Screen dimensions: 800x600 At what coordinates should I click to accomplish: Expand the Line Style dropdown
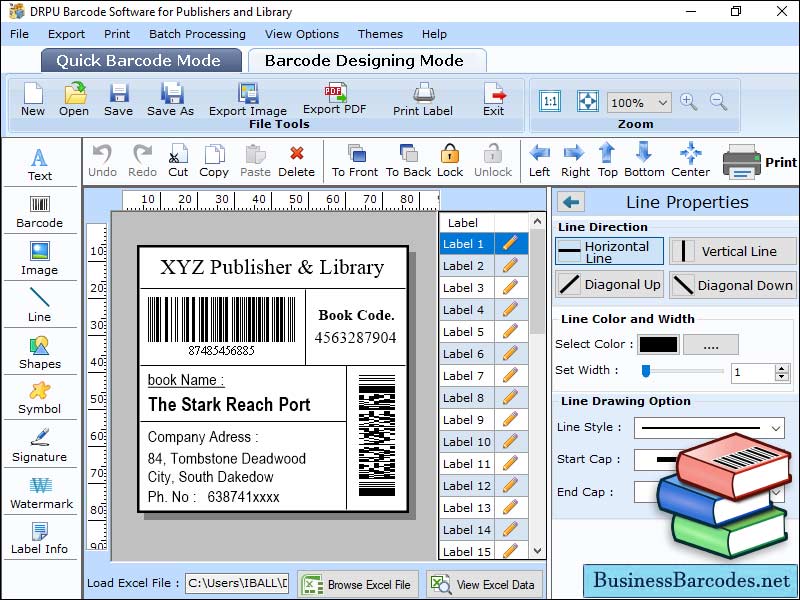click(776, 428)
